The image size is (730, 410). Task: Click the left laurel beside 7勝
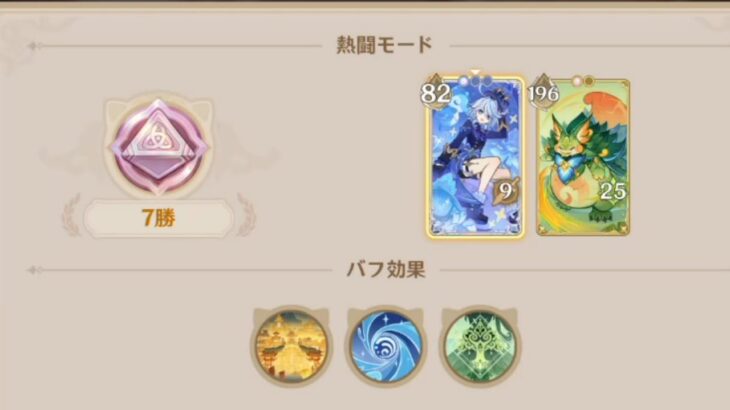[71, 215]
